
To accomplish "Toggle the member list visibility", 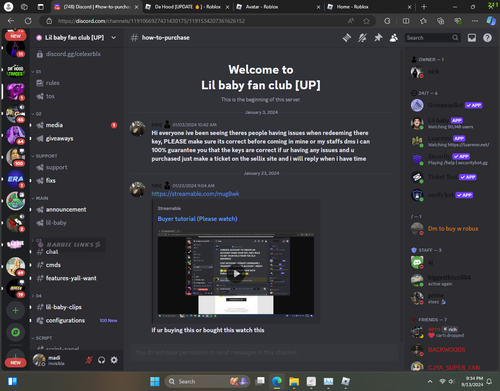I will [394, 38].
